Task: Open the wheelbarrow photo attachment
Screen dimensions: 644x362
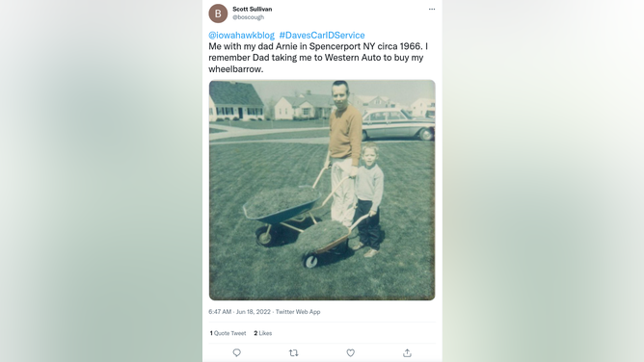Action: coord(322,190)
